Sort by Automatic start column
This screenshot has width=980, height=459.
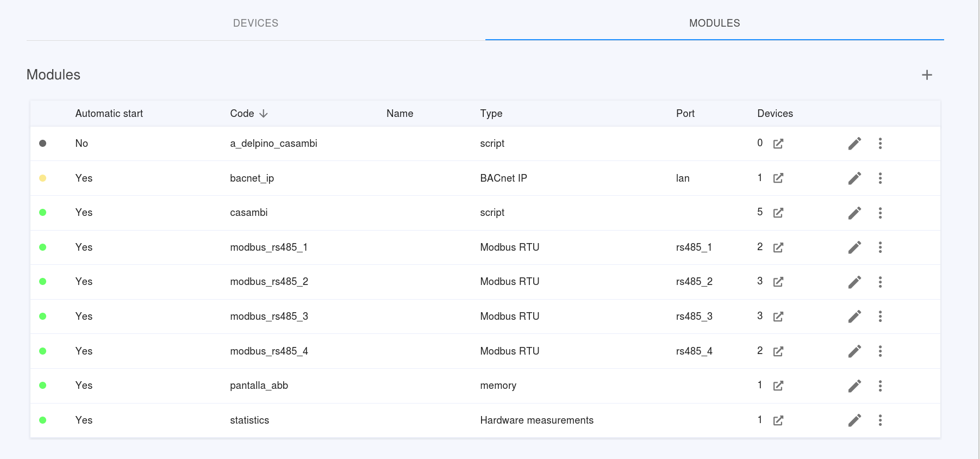pyautogui.click(x=109, y=114)
